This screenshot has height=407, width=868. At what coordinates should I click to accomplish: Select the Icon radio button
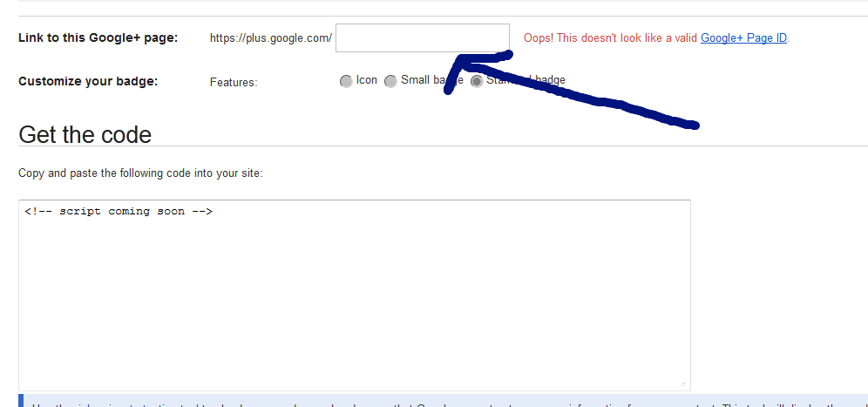[x=346, y=81]
